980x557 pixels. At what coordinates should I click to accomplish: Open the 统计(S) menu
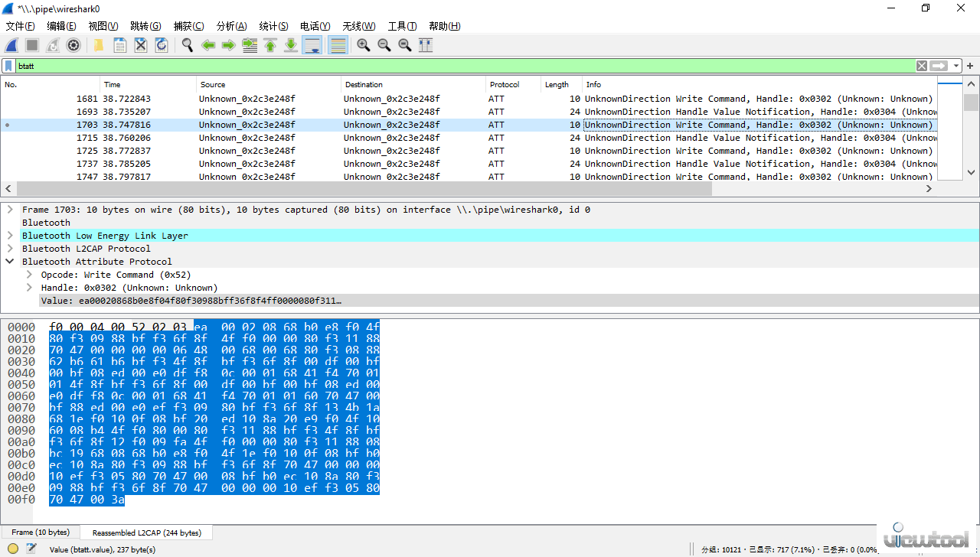(x=274, y=26)
